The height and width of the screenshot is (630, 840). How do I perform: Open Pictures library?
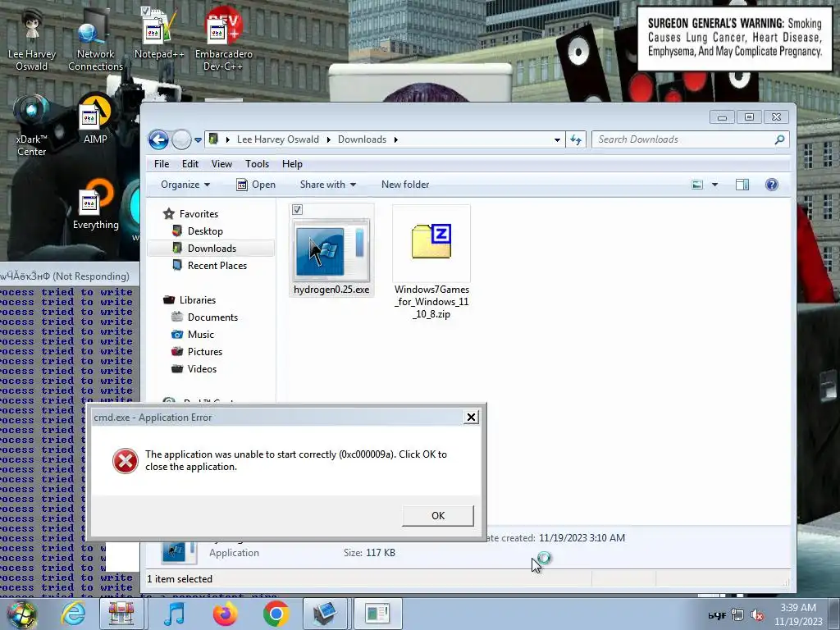tap(204, 351)
